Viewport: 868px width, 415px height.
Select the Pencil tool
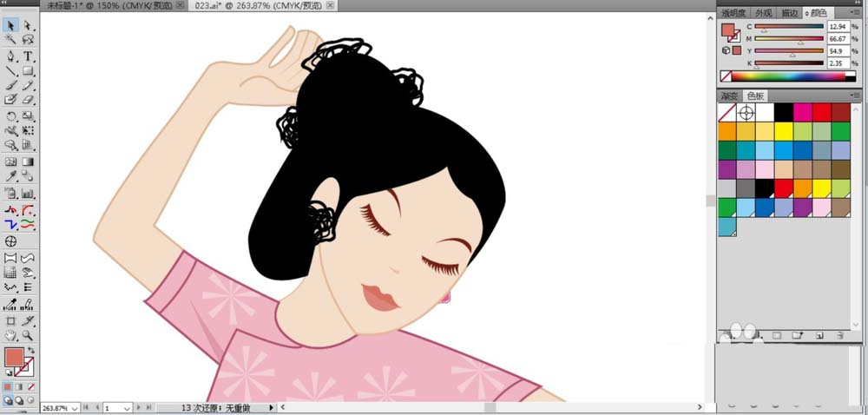point(28,85)
